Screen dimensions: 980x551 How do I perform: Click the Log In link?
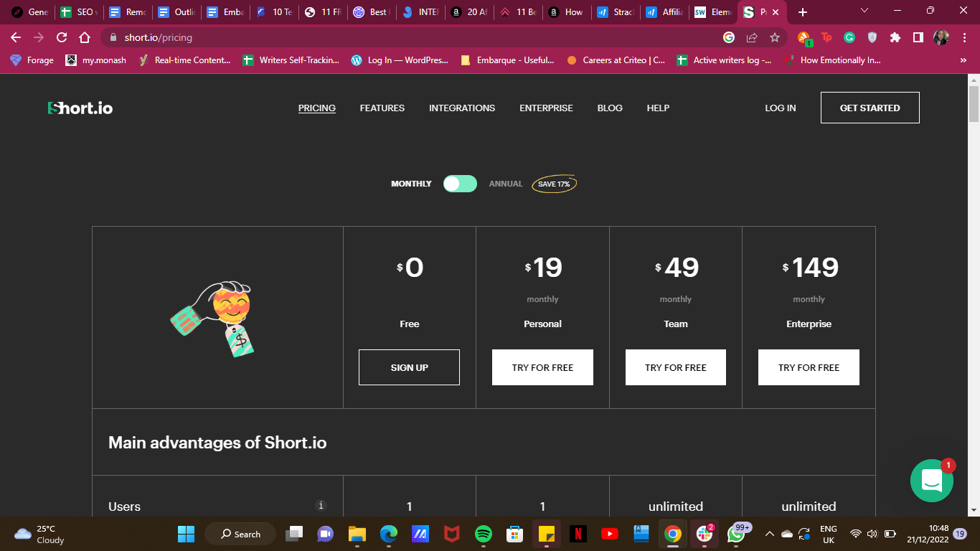pyautogui.click(x=781, y=108)
